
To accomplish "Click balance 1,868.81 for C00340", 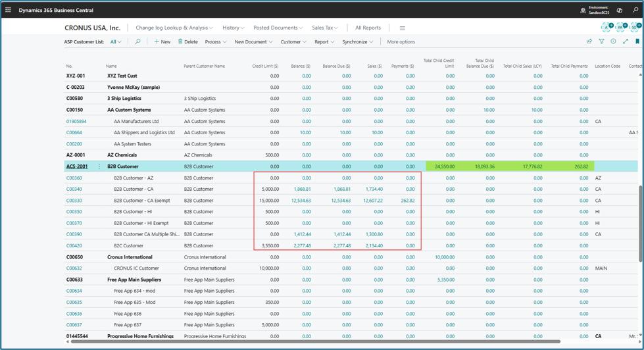I will [303, 189].
